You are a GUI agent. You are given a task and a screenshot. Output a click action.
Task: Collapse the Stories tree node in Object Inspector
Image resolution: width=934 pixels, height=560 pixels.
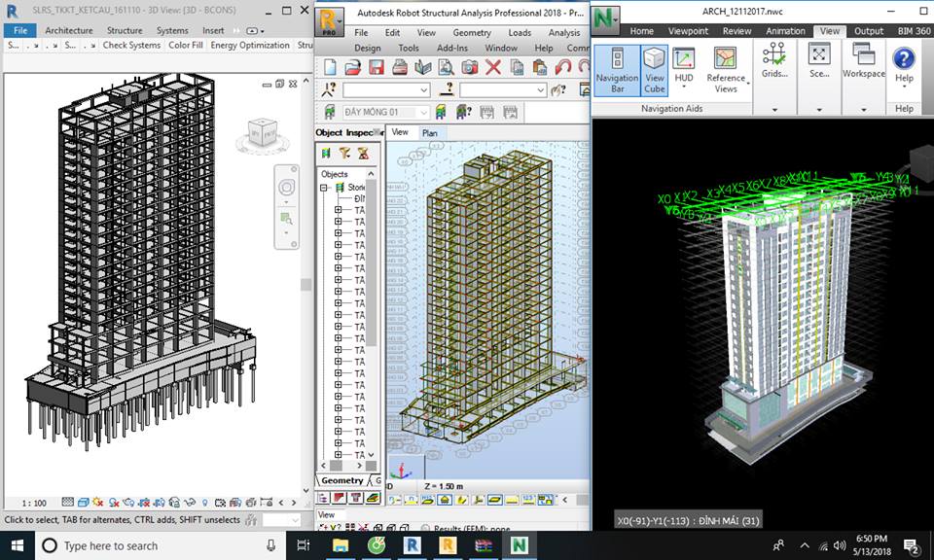click(325, 188)
